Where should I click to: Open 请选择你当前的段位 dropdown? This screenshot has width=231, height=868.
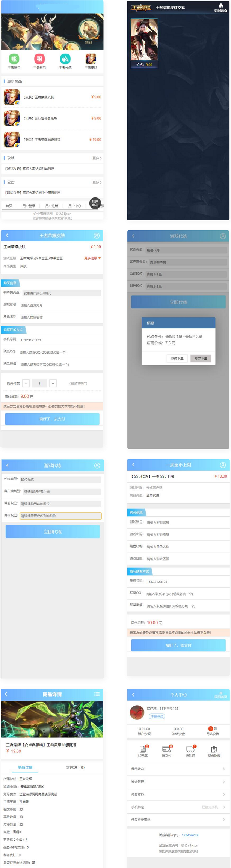60,504
